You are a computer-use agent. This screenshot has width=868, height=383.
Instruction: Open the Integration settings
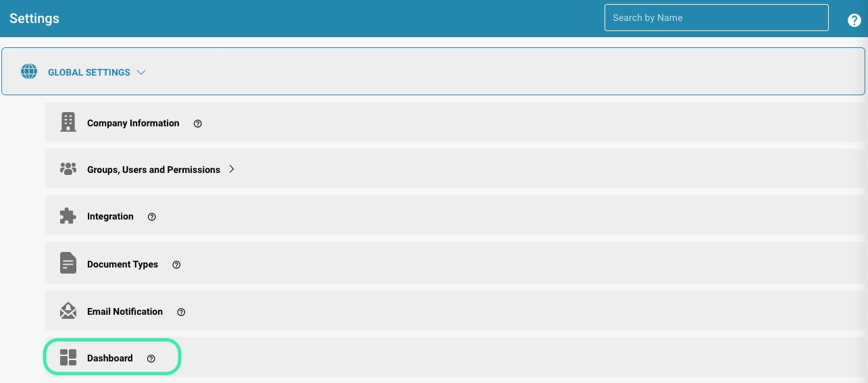pyautogui.click(x=110, y=216)
